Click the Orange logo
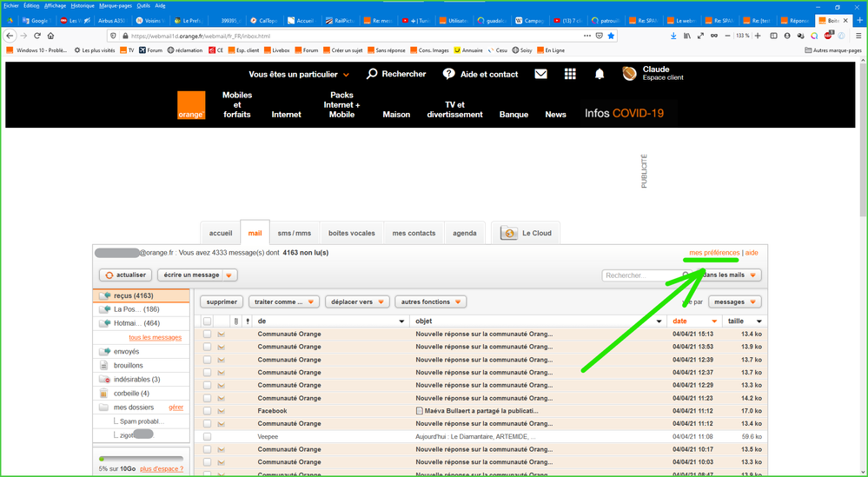The height and width of the screenshot is (477, 868). (x=191, y=105)
